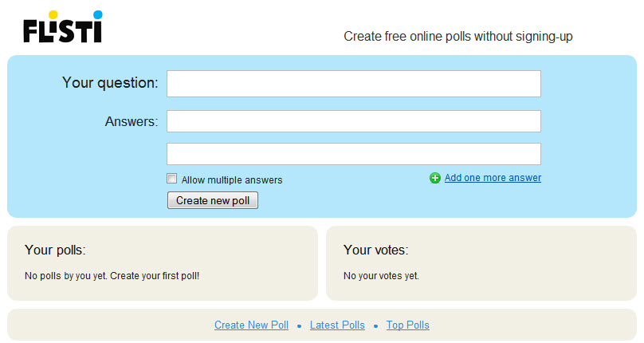Screen dimensions: 644x343
Task: Select the 'Your polls:' heading
Action: tap(55, 250)
